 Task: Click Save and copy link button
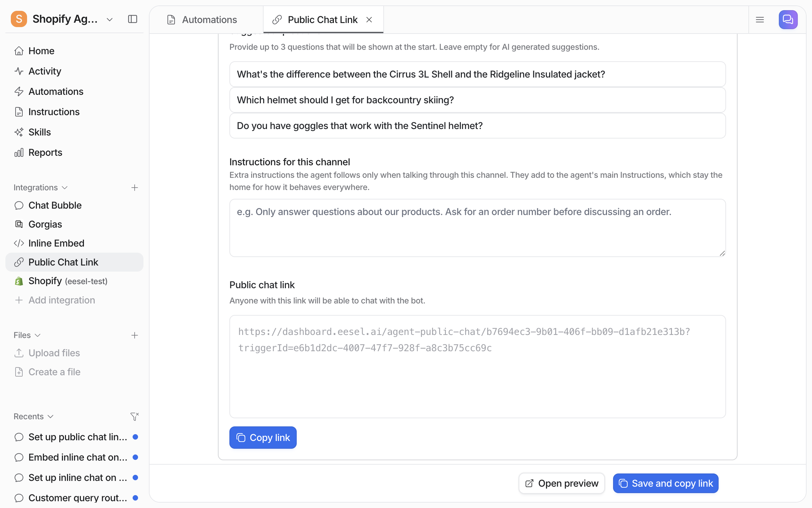(666, 483)
